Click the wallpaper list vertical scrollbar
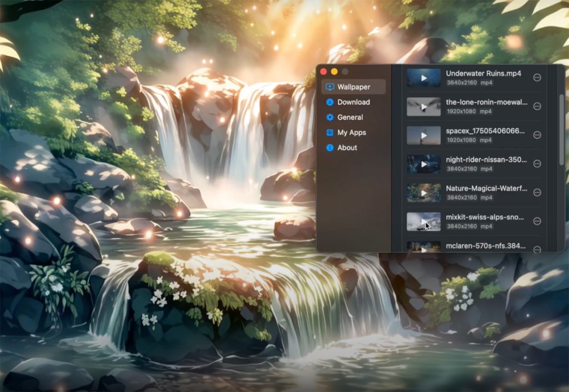Screen dimensions: 569x392 point(562,129)
